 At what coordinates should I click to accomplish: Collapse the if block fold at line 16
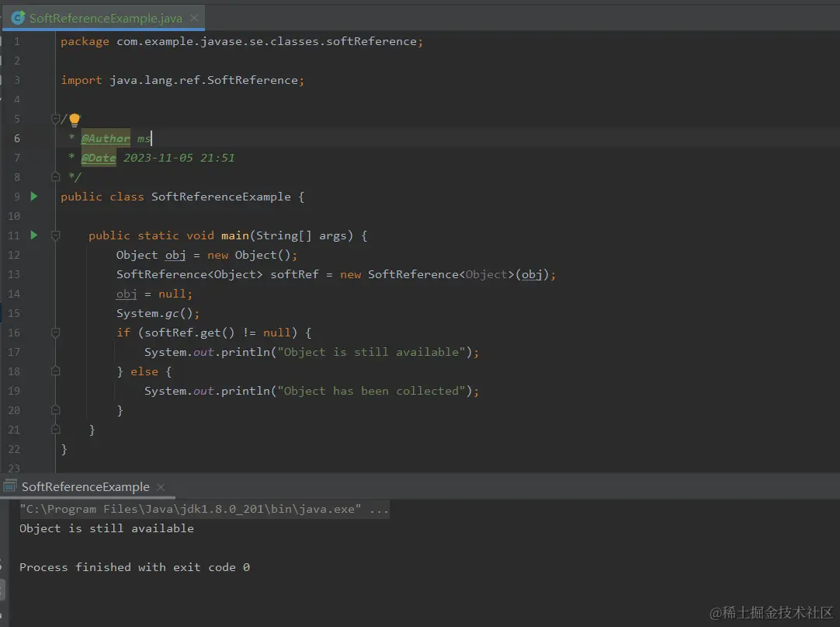[x=55, y=333]
